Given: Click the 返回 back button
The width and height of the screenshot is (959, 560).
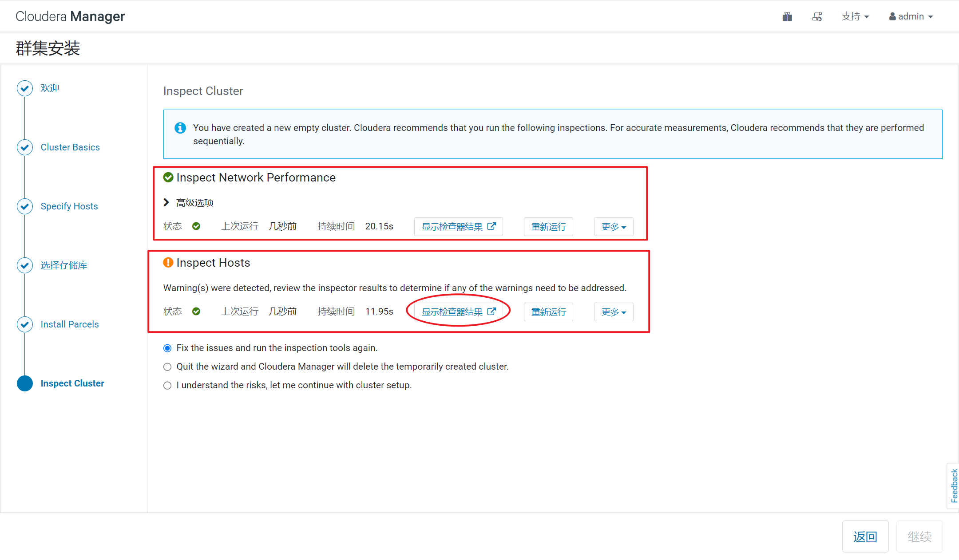Looking at the screenshot, I should [865, 536].
